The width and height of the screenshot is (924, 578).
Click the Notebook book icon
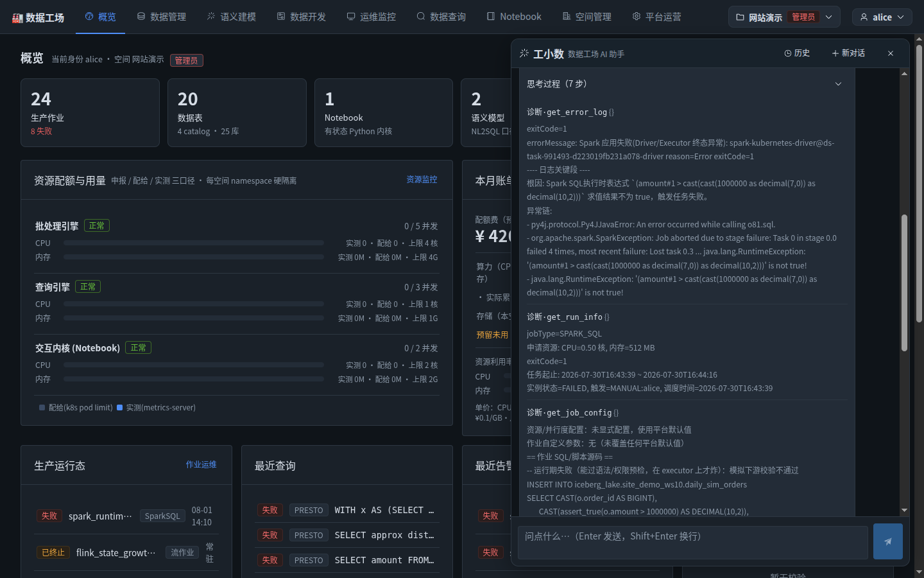click(491, 17)
